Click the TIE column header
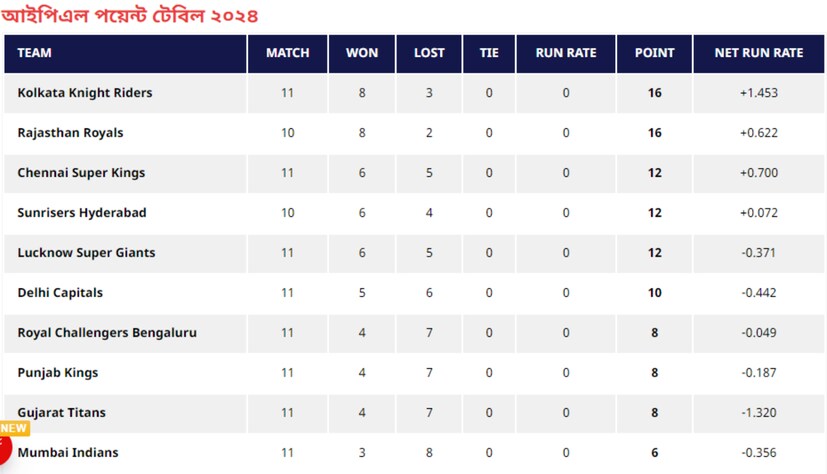The image size is (827, 474). click(489, 53)
